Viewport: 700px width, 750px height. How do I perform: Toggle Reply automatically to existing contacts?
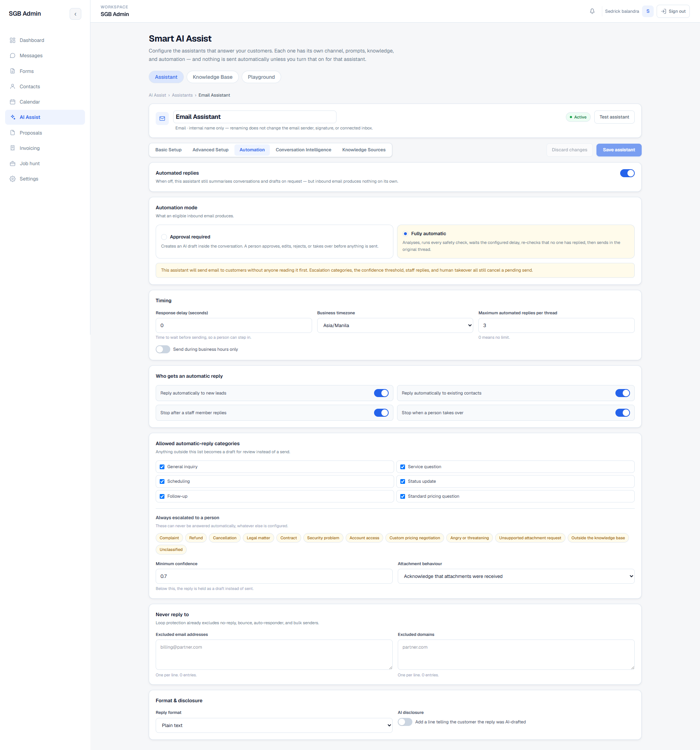click(x=623, y=393)
